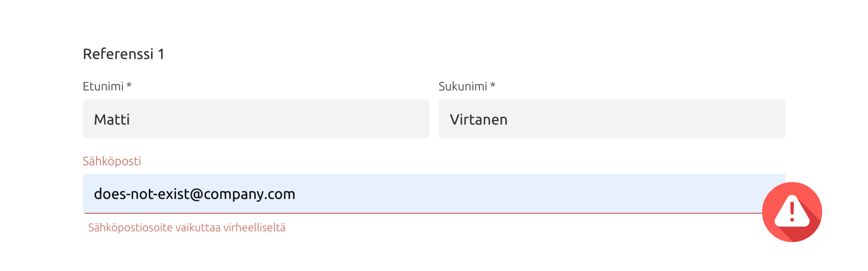The image size is (868, 271).
Task: Focus the Sukunimi last name field
Action: [x=612, y=119]
